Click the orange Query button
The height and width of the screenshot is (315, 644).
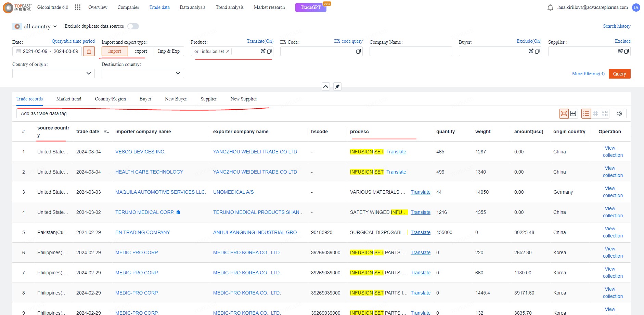pyautogui.click(x=620, y=74)
